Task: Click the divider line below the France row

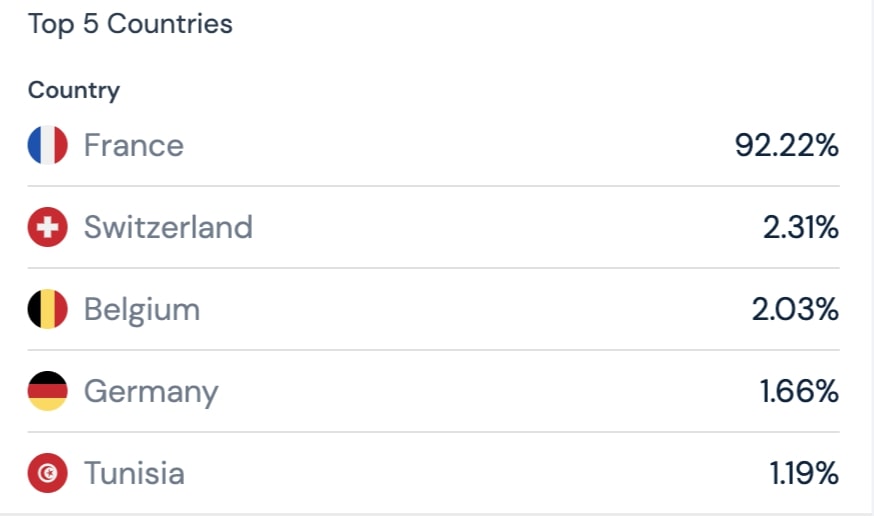Action: (433, 186)
